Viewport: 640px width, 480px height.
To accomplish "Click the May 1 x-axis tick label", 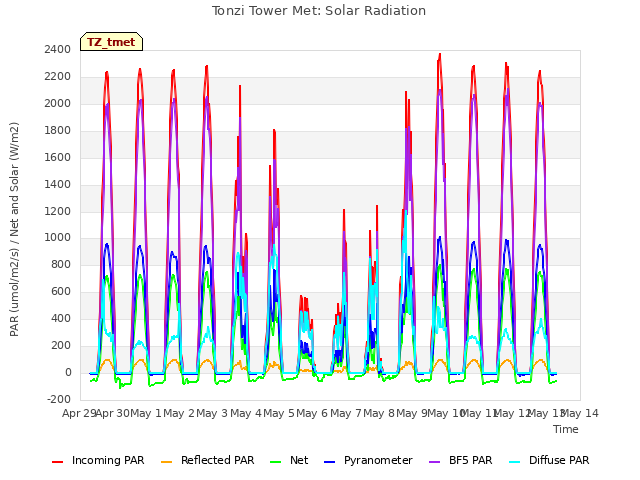I will [x=146, y=413].
